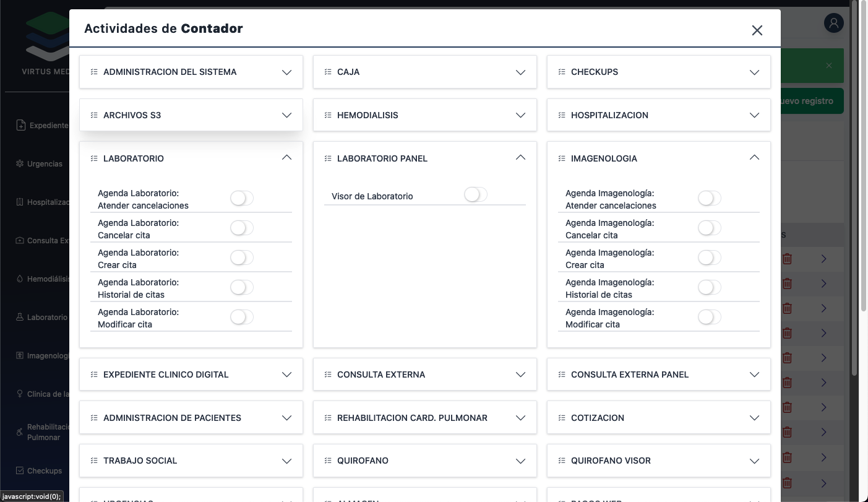This screenshot has width=868, height=502.
Task: Click the page vertical scrollbar
Action: point(854,186)
